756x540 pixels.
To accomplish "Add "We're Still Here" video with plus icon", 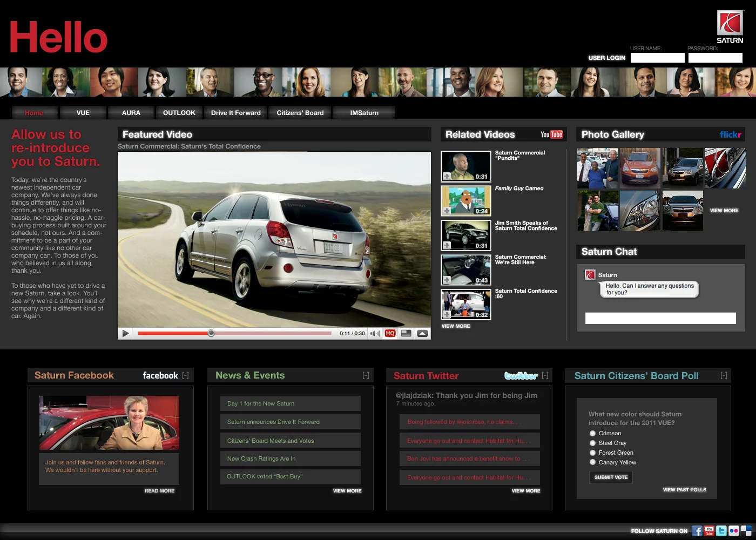I will [x=447, y=280].
